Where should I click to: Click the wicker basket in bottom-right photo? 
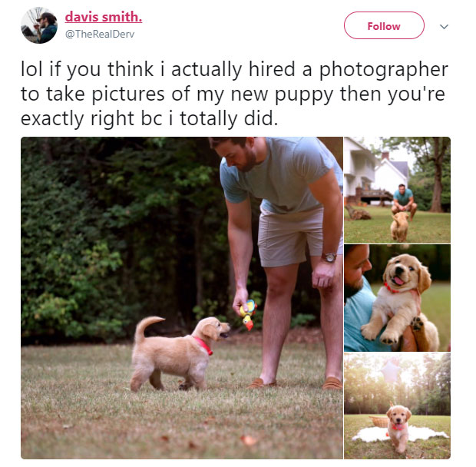378,422
